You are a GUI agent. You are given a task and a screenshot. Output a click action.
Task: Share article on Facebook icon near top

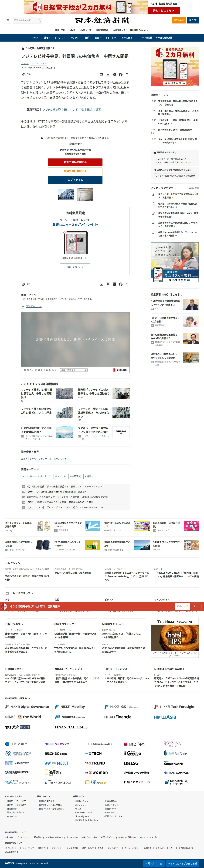tap(121, 74)
